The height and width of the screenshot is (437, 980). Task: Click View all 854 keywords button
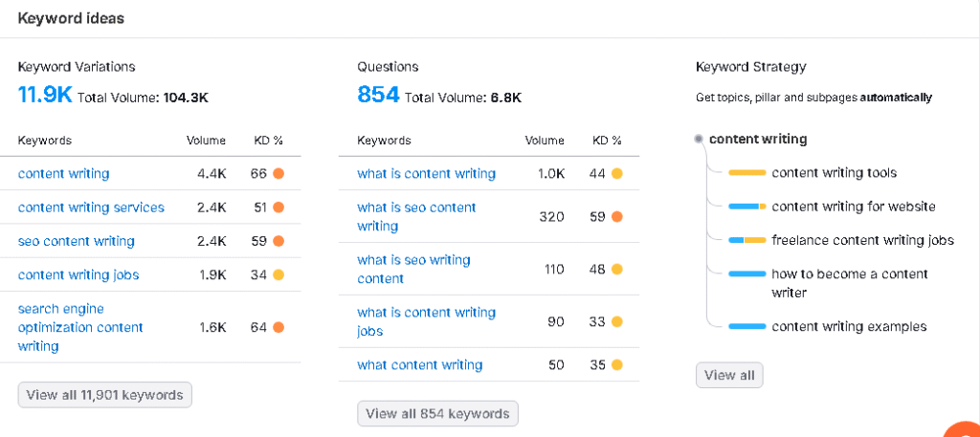coord(437,414)
